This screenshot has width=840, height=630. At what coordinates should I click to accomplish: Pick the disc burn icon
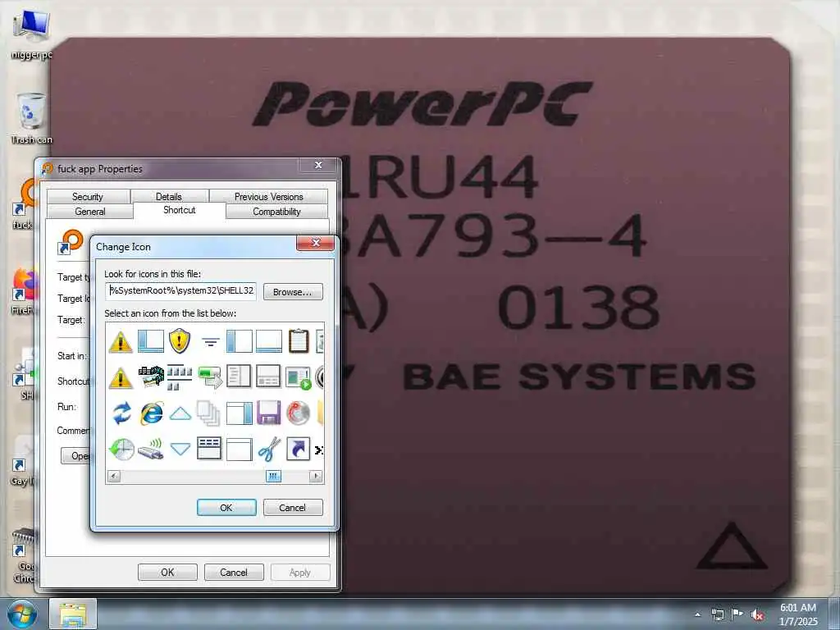[299, 413]
